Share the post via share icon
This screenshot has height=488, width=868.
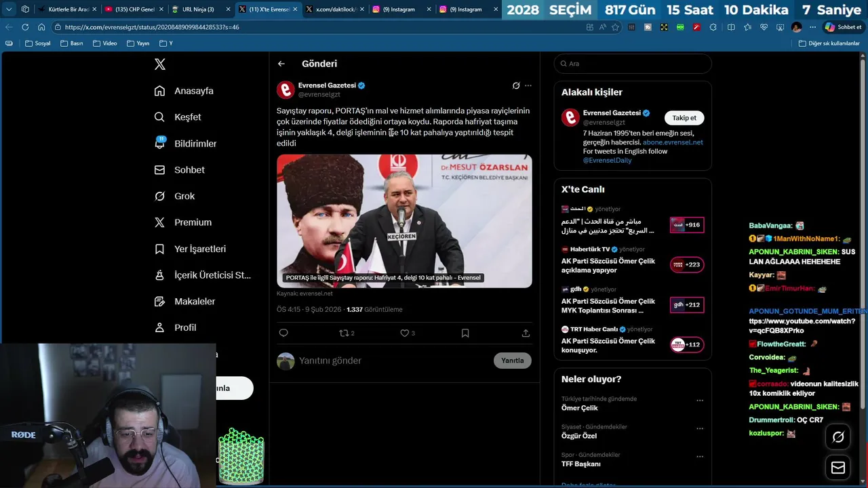526,333
